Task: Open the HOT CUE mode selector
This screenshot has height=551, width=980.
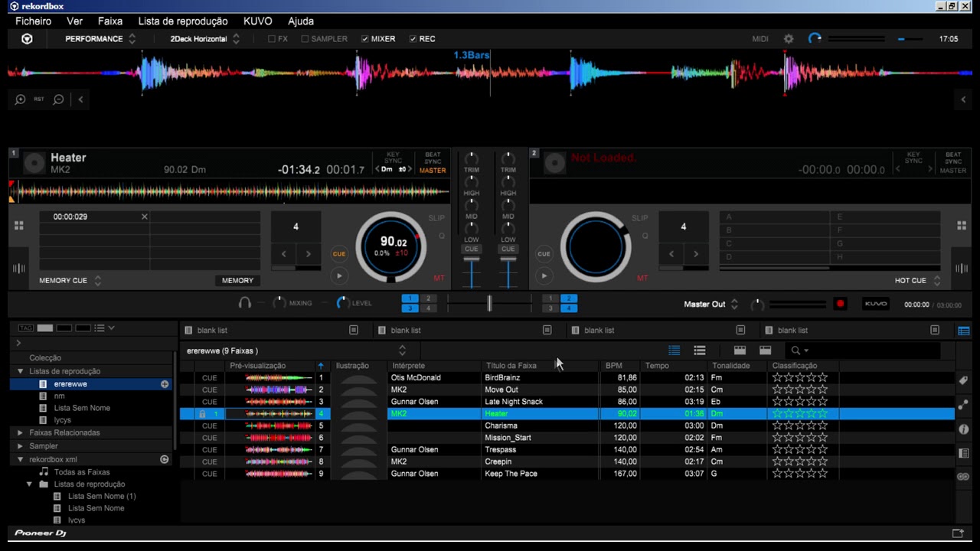Action: click(917, 281)
